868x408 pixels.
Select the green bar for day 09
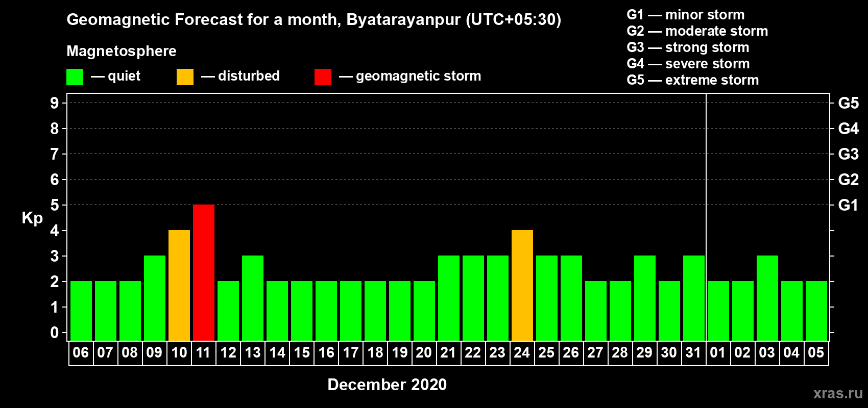coord(155,298)
